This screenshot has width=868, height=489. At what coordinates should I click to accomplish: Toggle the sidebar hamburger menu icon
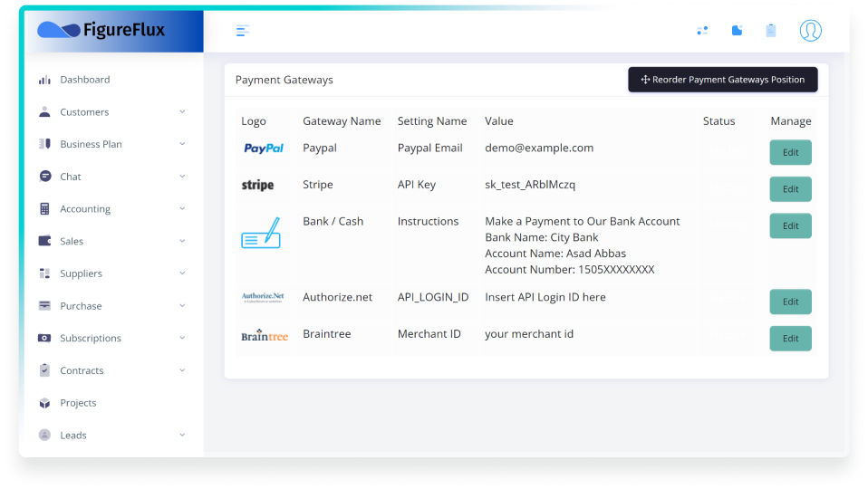tap(242, 31)
